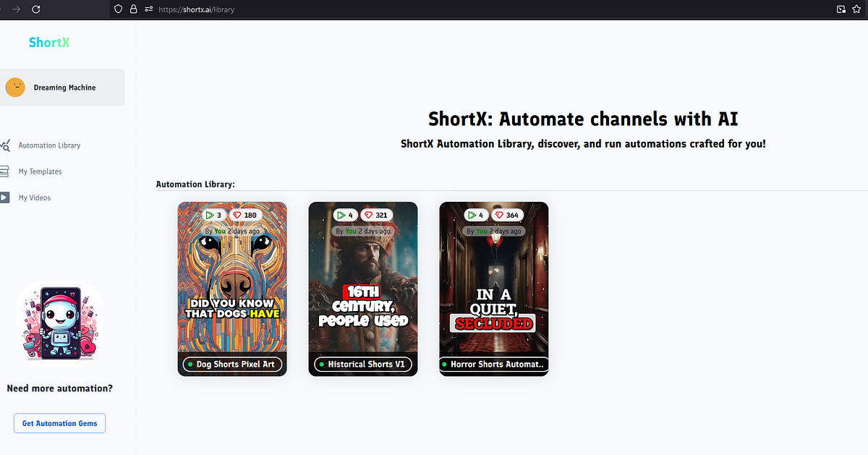868x455 pixels.
Task: Click the heart badge showing 364 likes
Action: tap(508, 215)
